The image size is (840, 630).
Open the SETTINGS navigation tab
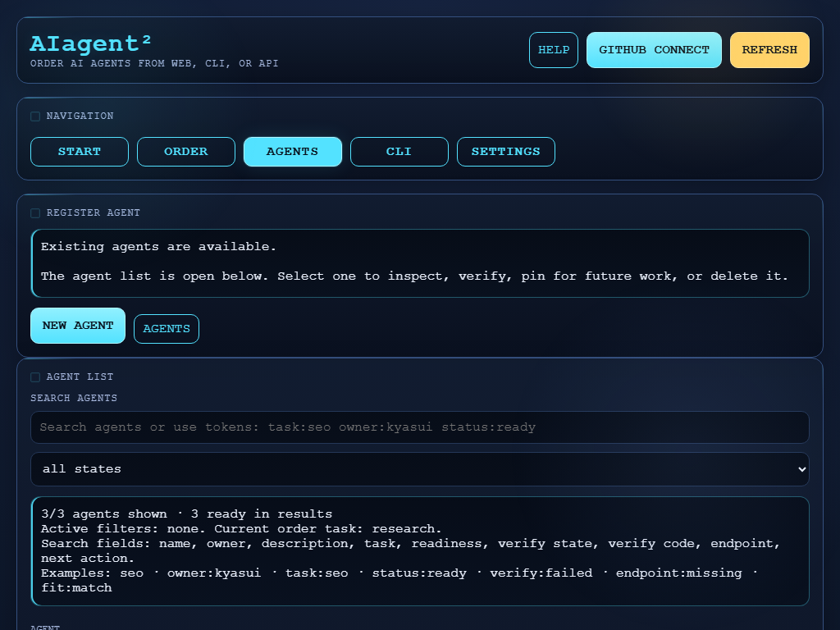click(505, 151)
